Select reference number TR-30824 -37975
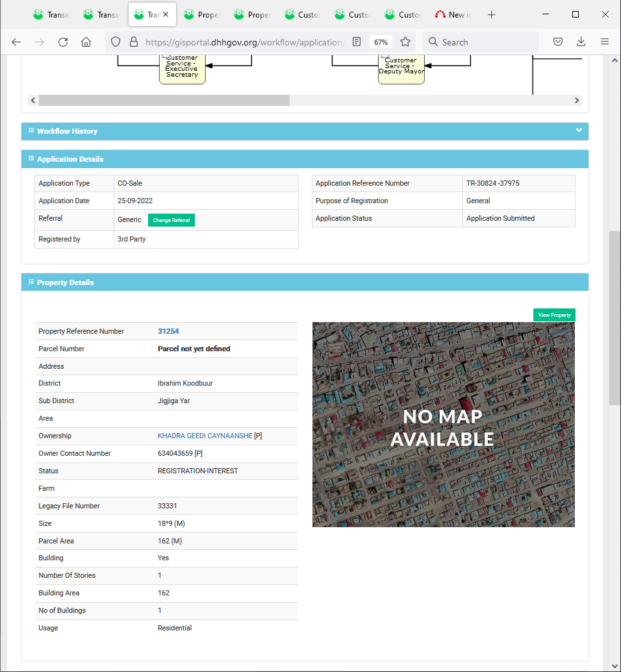Screen dimensions: 621x672 pos(493,184)
